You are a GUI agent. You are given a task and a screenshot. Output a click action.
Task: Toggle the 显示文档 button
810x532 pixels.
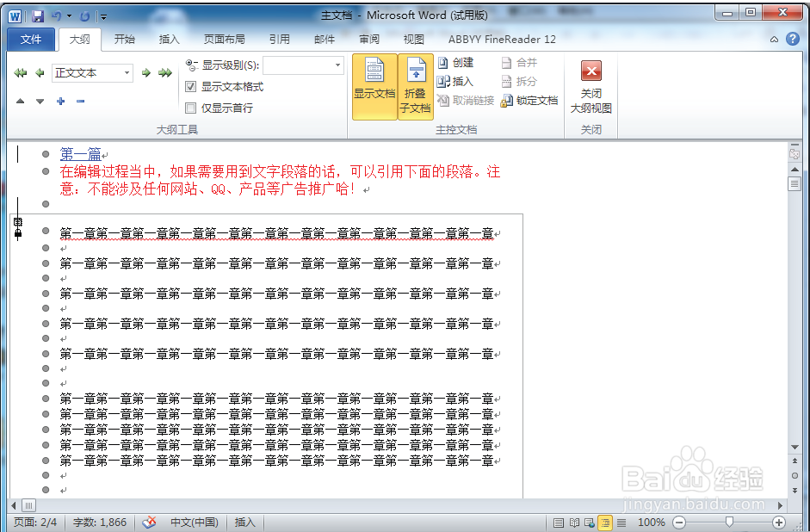(x=374, y=87)
